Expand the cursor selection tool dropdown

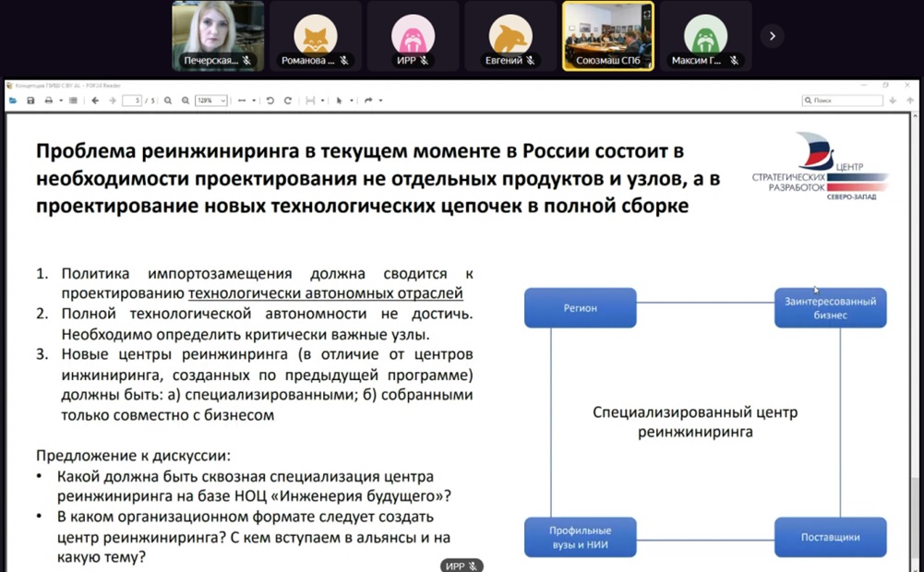pyautogui.click(x=352, y=101)
